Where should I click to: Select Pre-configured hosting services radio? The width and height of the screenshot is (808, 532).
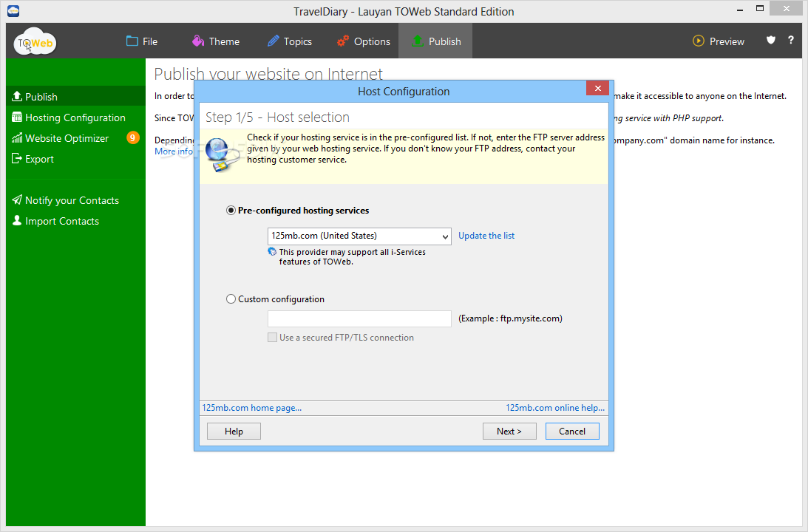pyautogui.click(x=231, y=210)
